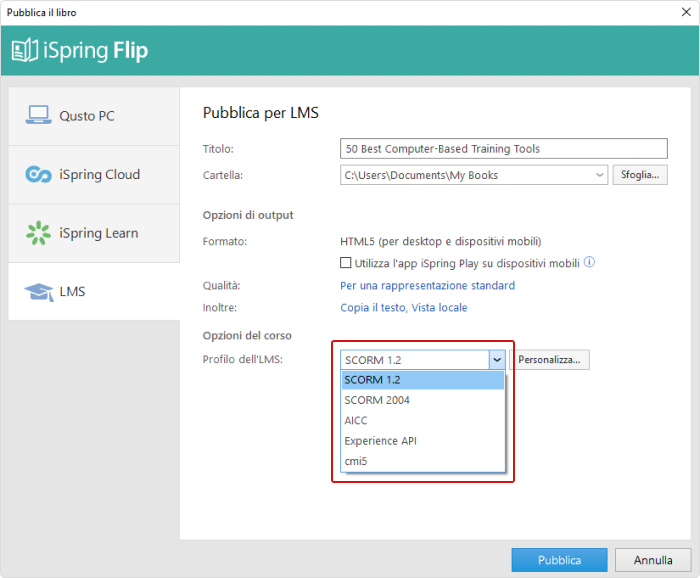This screenshot has height=578, width=700.
Task: Switch to the iSpring Learn tab
Action: [94, 233]
